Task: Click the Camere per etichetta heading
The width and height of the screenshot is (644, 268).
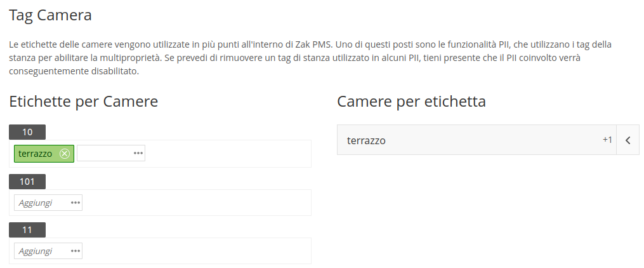Action: coord(412,101)
